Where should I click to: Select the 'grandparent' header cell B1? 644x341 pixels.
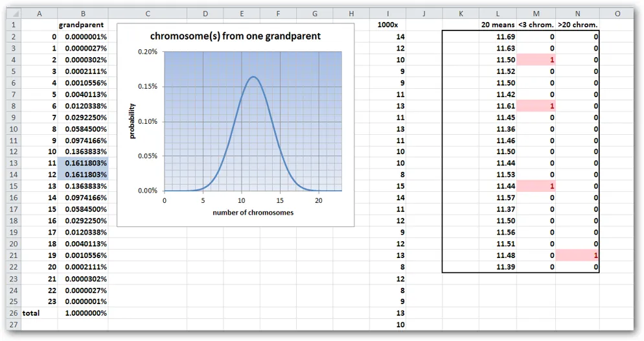pos(83,25)
